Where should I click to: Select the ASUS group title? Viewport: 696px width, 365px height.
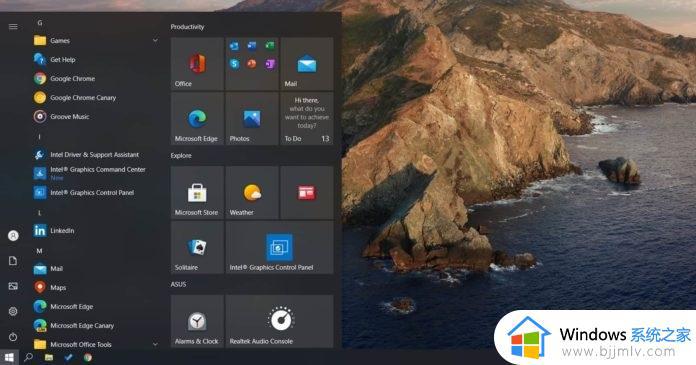(178, 284)
